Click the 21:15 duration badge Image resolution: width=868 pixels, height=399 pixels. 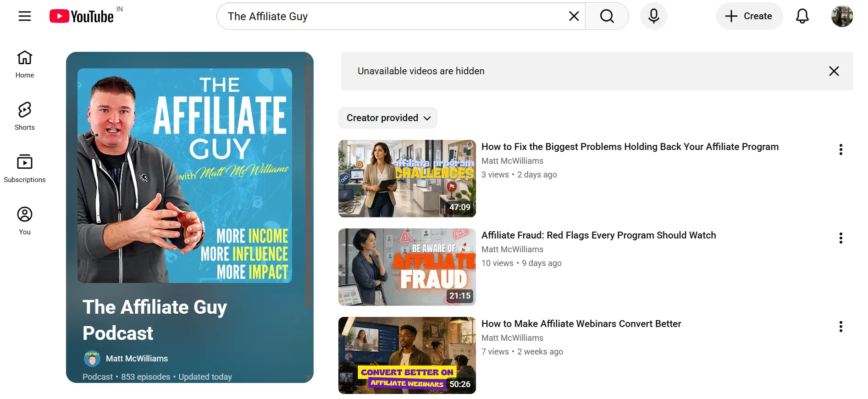click(460, 296)
